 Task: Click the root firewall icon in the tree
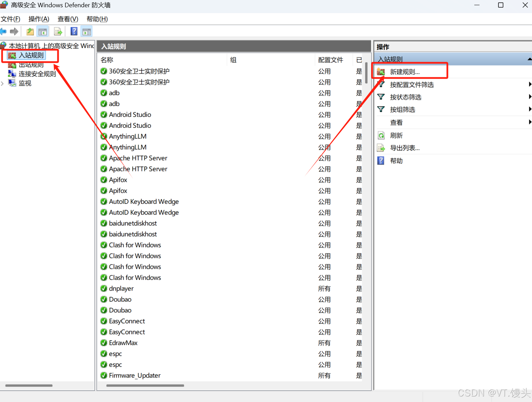coord(3,46)
